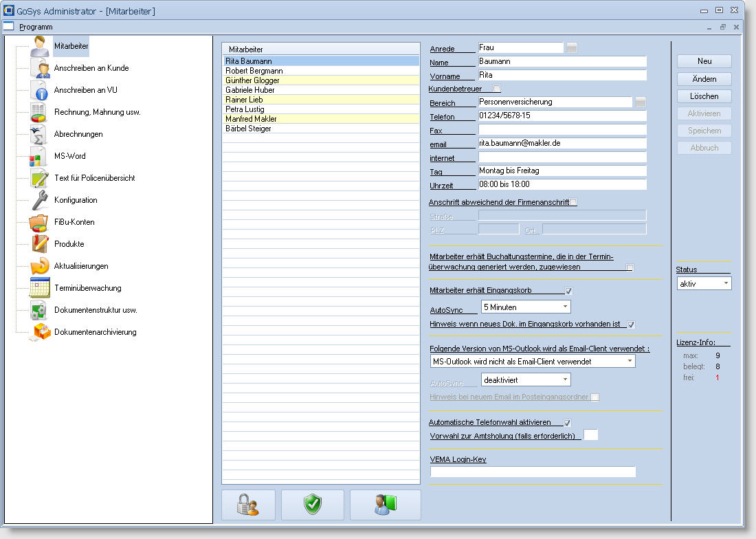Expand the 5 Minuten AutoSync dropdown

(x=526, y=307)
